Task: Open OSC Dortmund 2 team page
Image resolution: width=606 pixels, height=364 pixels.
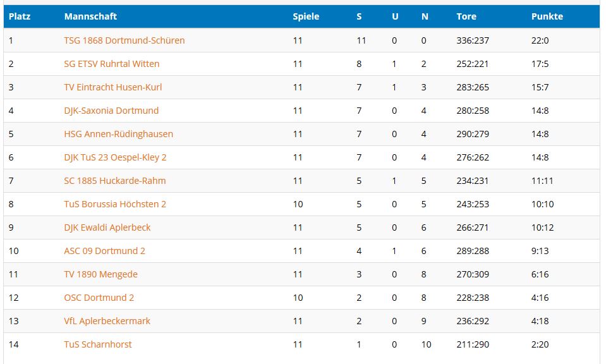Action: 99,298
